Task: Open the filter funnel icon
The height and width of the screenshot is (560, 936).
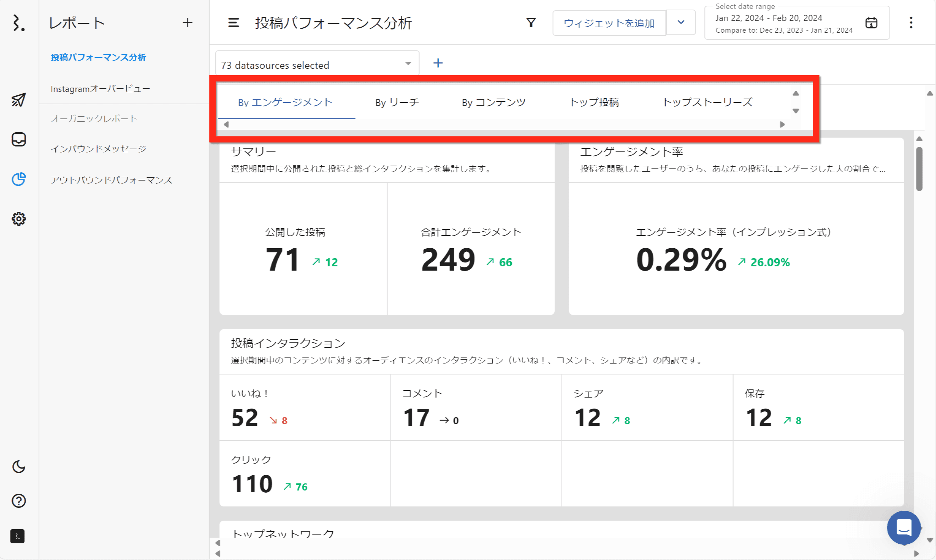Action: click(x=531, y=23)
